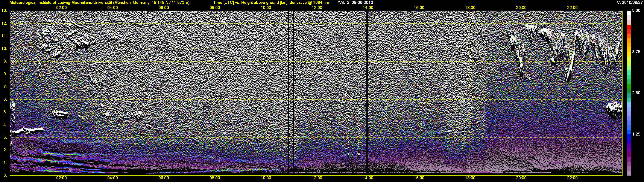Click the 08:00 label on the upper time axis
The width and height of the screenshot is (644, 182).
[x=215, y=7]
